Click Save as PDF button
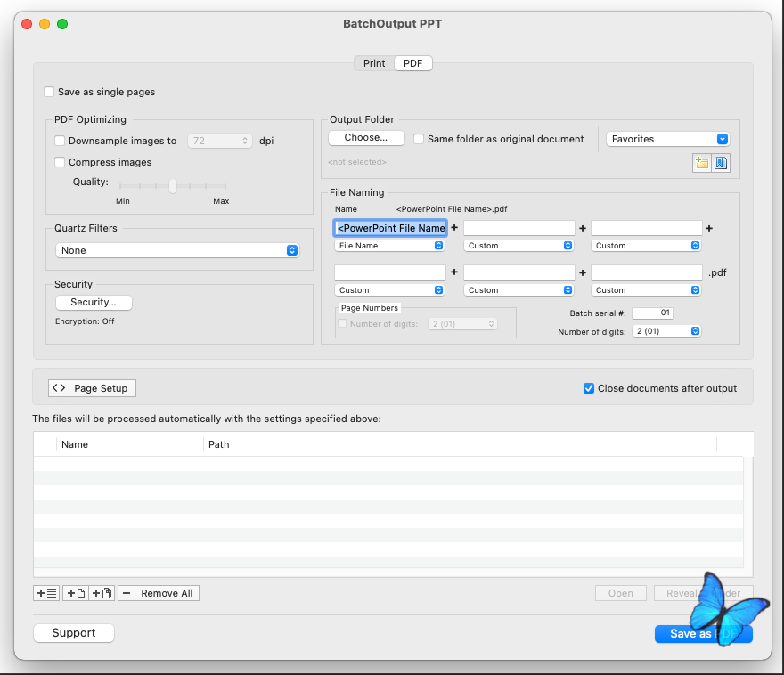The width and height of the screenshot is (784, 675). pos(703,634)
